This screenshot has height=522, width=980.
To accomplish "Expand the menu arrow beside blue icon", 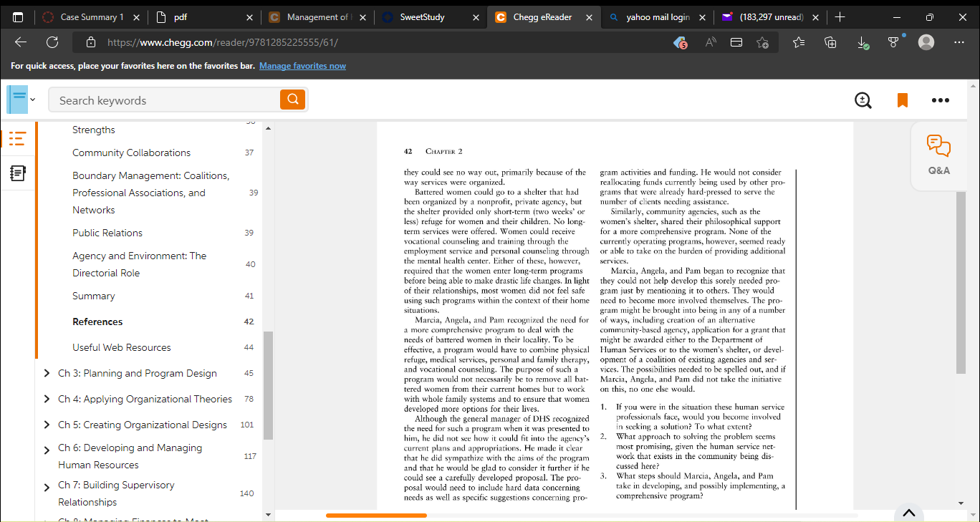I will (32, 100).
